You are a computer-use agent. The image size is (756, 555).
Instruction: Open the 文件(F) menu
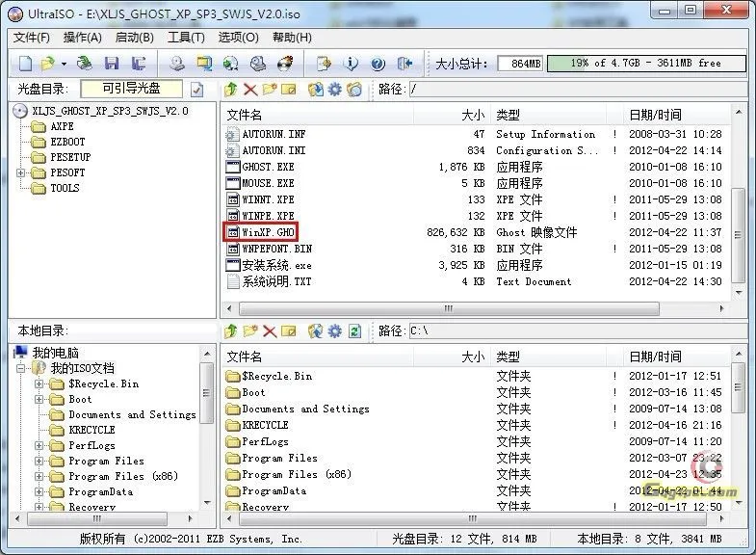[32, 38]
